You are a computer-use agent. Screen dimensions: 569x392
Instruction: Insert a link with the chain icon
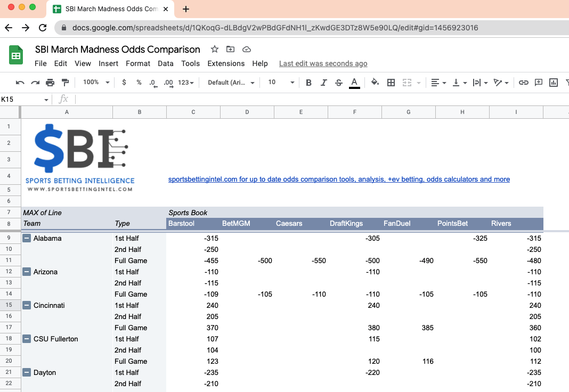pos(523,83)
